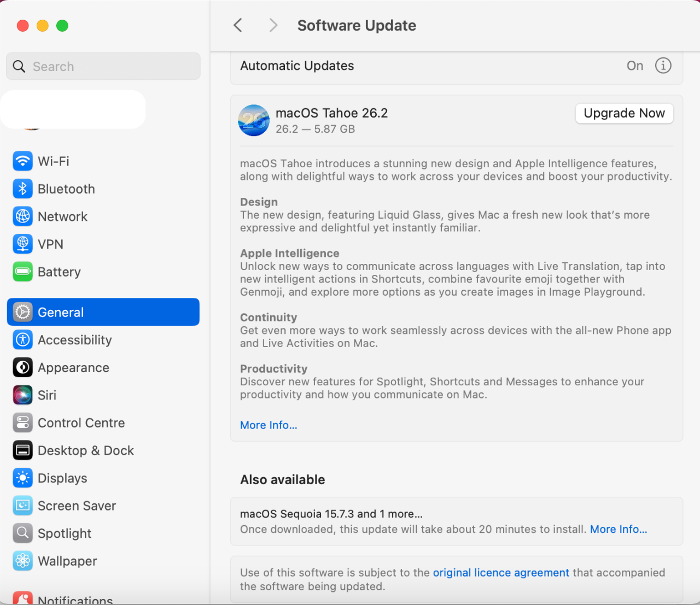Select the Siri icon
The width and height of the screenshot is (700, 605).
coord(22,395)
